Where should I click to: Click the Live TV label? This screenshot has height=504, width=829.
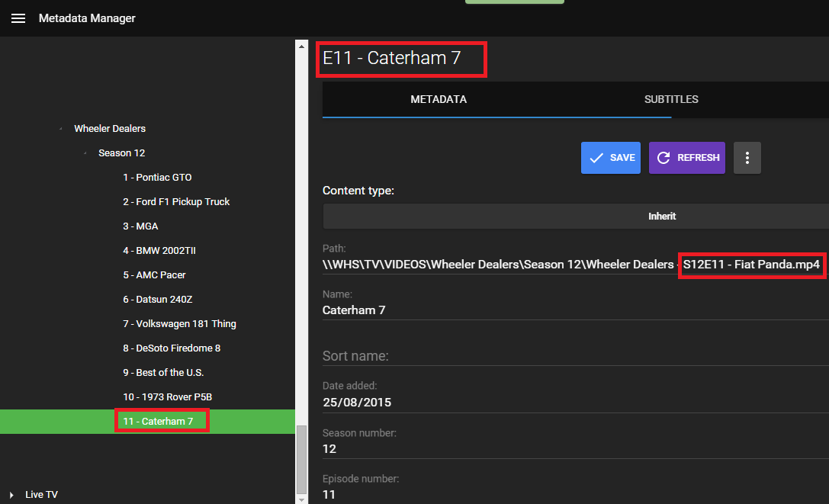point(41,495)
